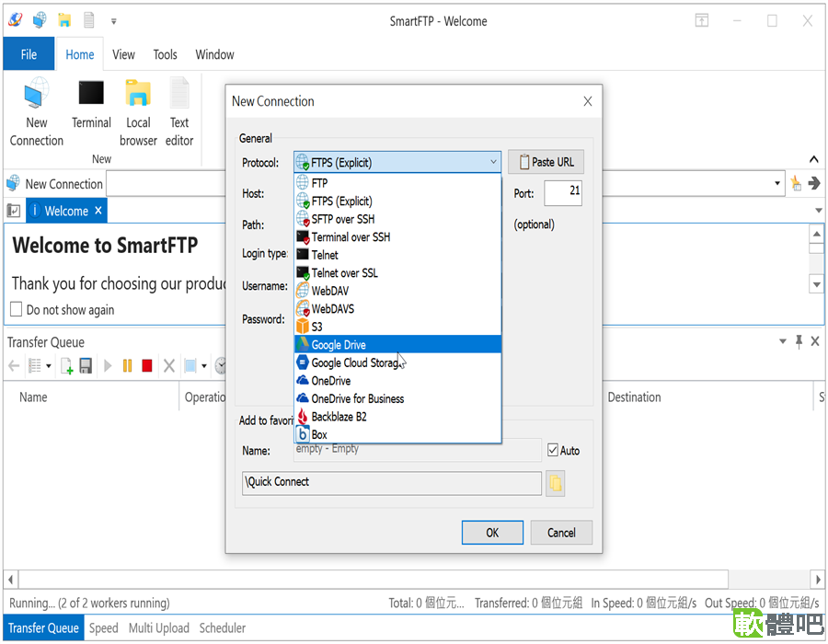828x644 pixels.
Task: Click the New Connection ribbon icon
Action: tap(37, 112)
